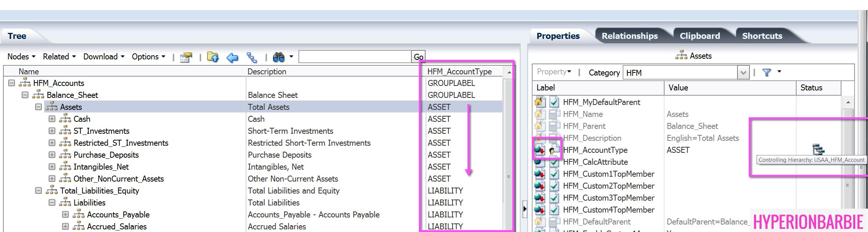Click the folder with up arrow icon
Screen dimensions: 868x232
coord(213,57)
